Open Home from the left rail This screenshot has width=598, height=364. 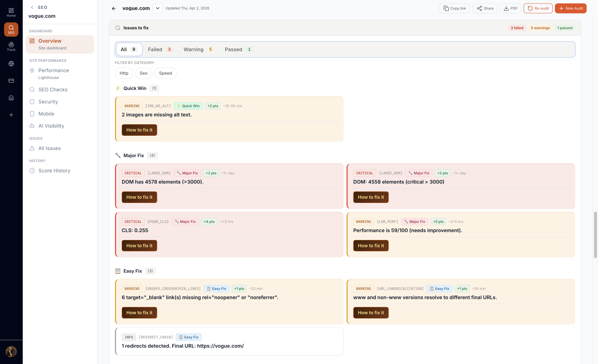click(x=11, y=12)
